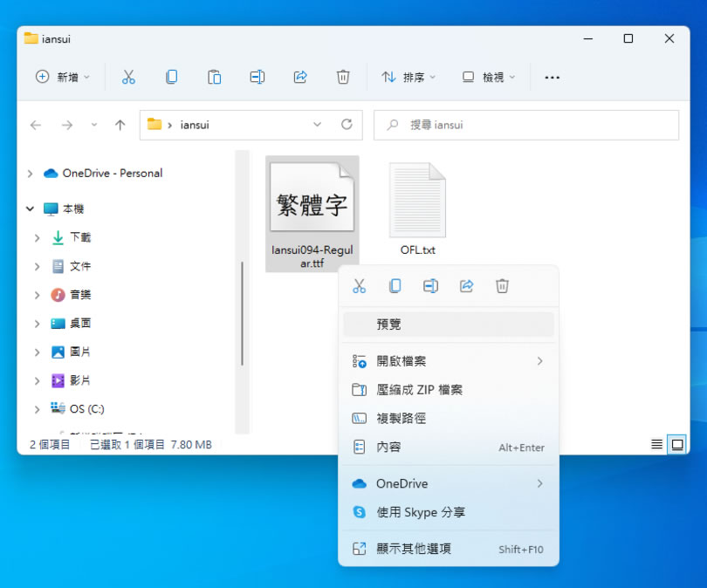The image size is (707, 588).
Task: Click Copy icon in the context menu
Action: (395, 286)
